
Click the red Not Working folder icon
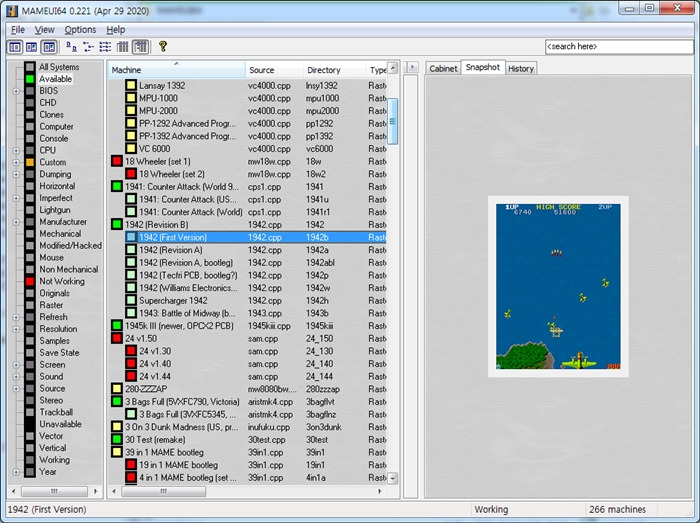click(30, 281)
